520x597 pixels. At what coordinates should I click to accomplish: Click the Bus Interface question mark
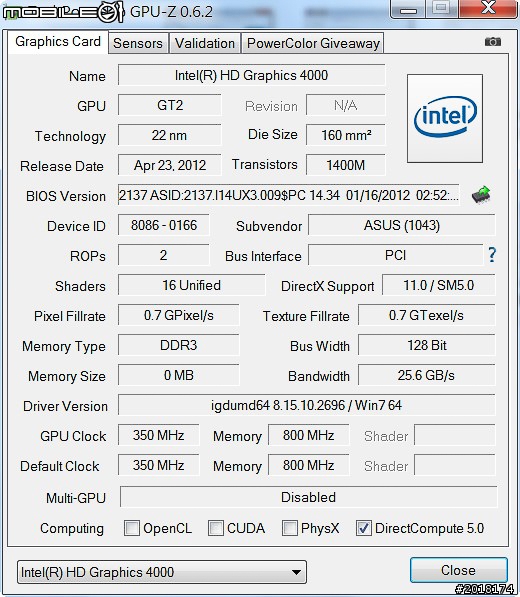point(492,255)
